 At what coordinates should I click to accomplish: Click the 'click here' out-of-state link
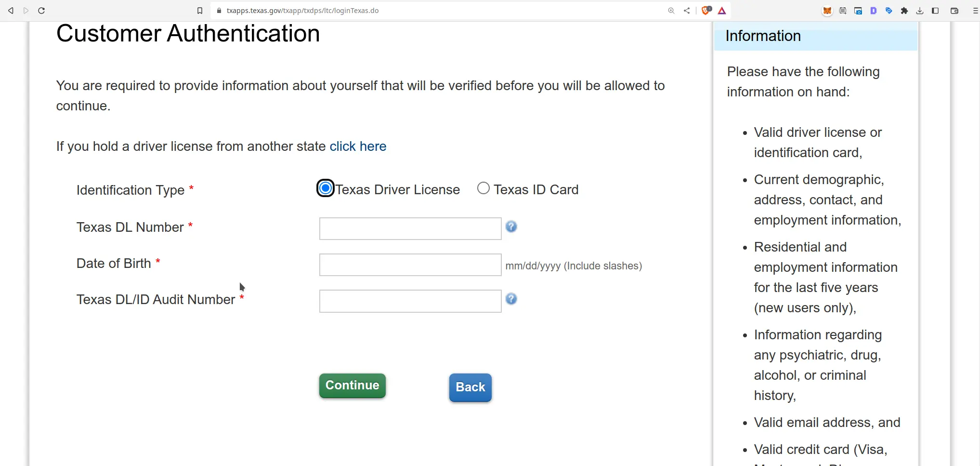[x=358, y=146]
